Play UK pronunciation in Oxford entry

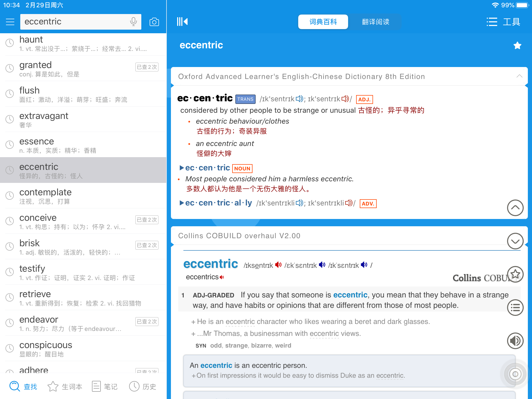(x=299, y=99)
